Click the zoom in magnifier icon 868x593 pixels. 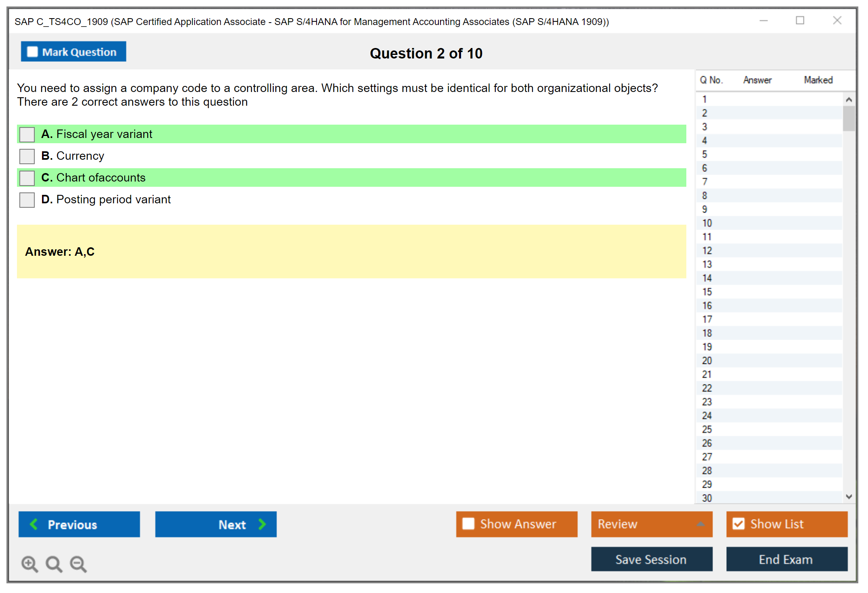click(x=29, y=564)
